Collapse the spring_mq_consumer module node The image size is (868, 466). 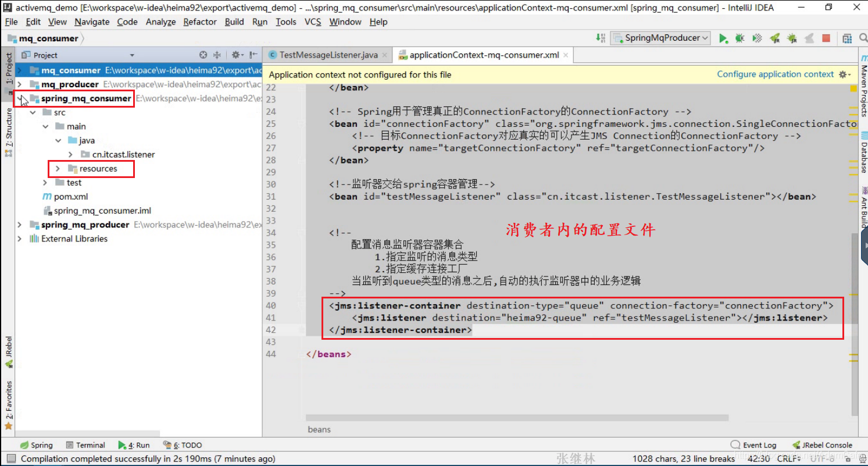click(20, 98)
